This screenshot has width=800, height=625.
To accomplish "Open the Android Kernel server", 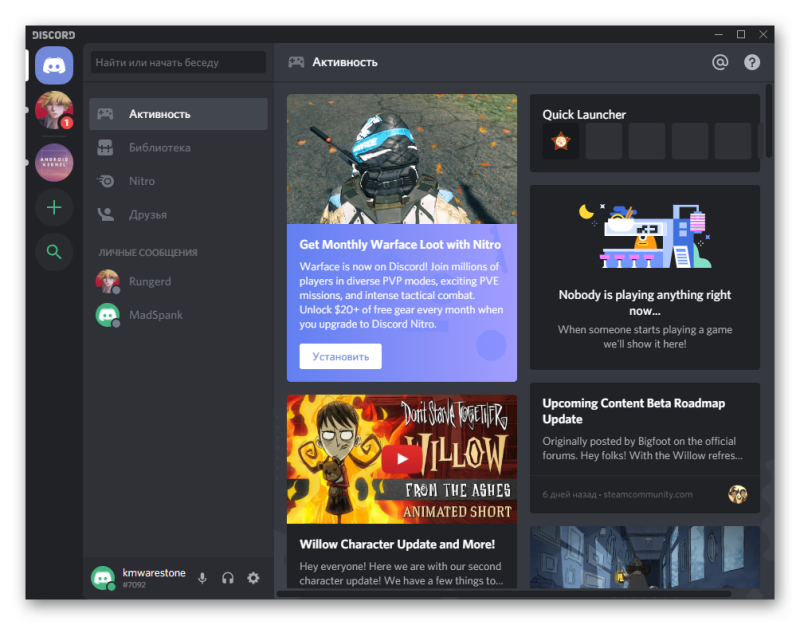I will (54, 162).
